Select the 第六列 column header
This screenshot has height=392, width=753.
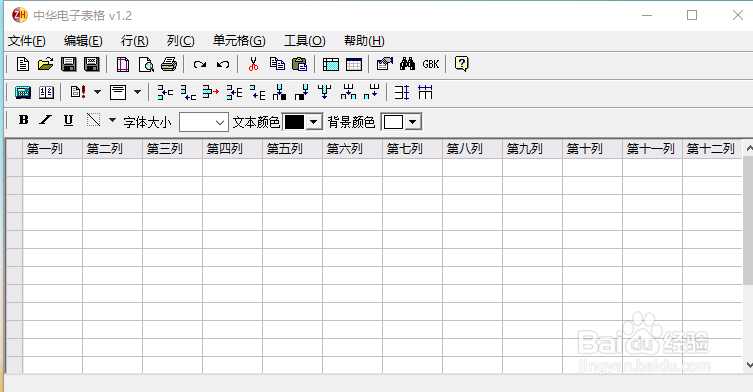(x=352, y=149)
